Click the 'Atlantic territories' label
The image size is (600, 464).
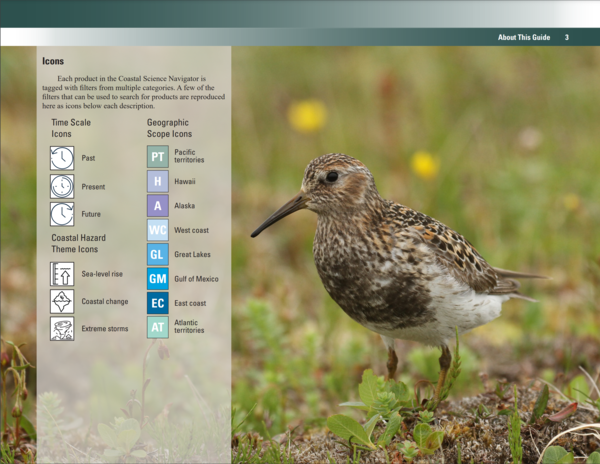[x=189, y=326]
